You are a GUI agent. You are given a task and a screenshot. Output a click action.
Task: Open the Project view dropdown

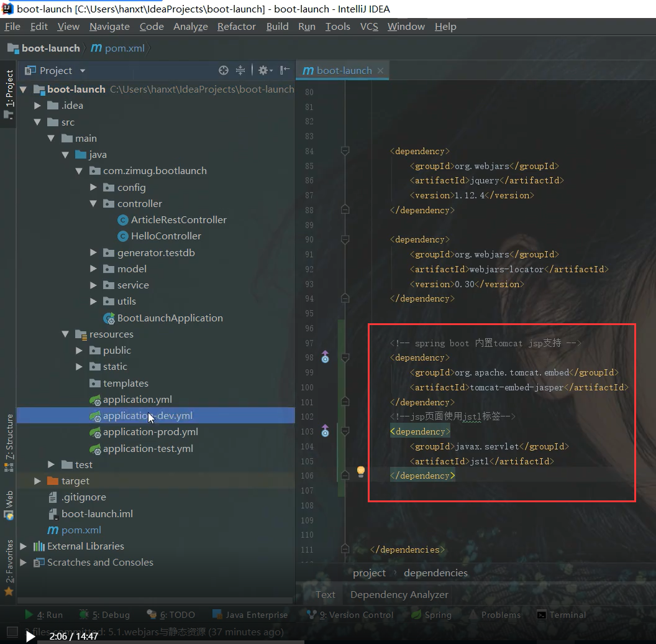[83, 71]
